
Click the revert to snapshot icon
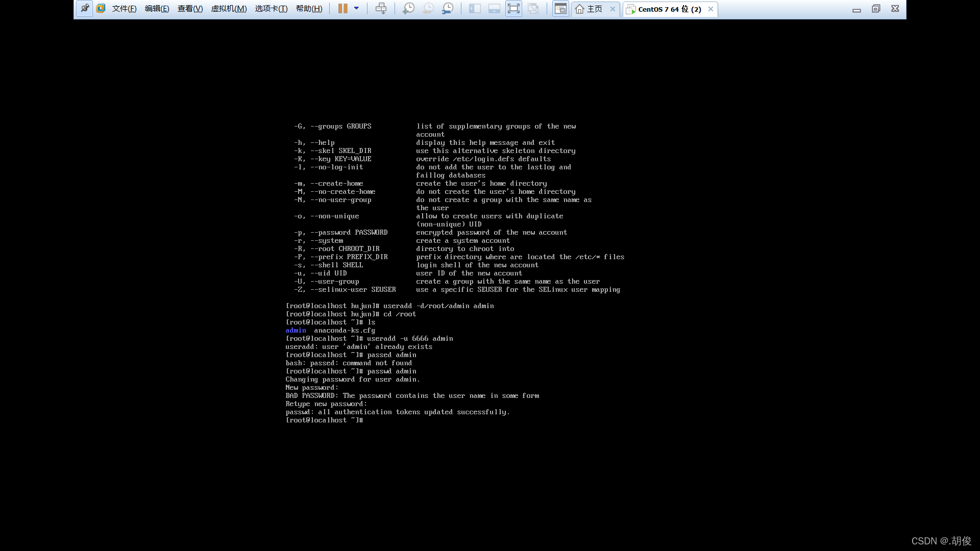click(428, 8)
